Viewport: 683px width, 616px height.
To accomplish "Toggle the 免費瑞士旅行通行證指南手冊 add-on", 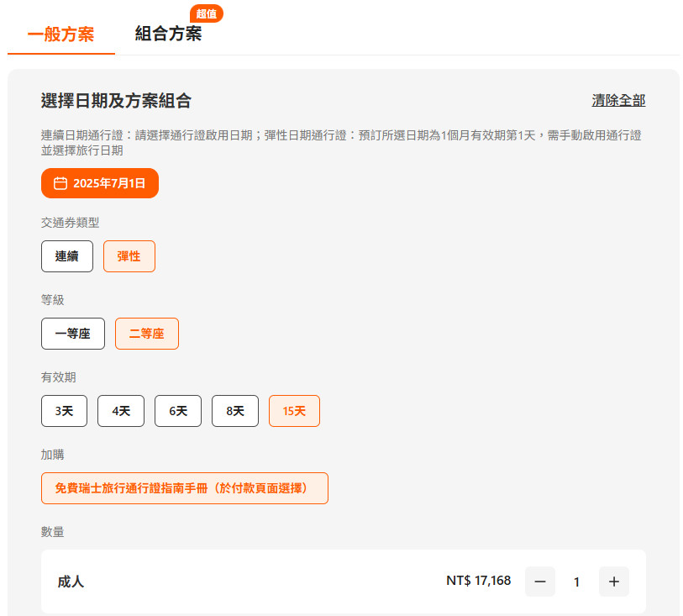I will [184, 488].
